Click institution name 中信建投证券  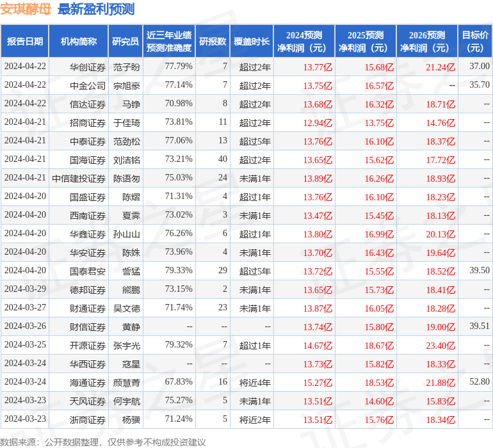click(x=79, y=179)
